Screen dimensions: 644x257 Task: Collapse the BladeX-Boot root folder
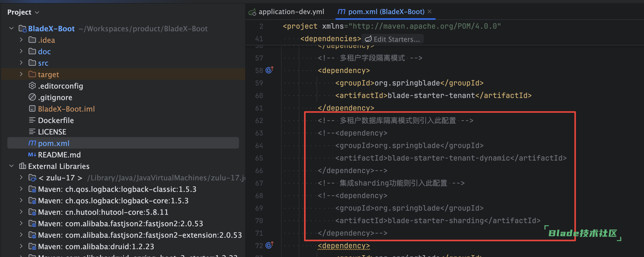tap(11, 28)
